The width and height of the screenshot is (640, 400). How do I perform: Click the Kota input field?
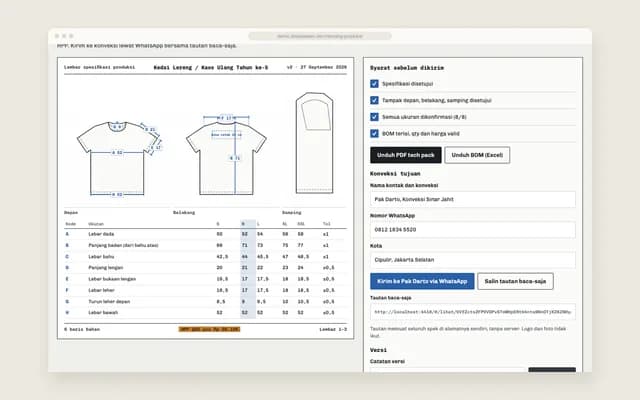pos(473,260)
